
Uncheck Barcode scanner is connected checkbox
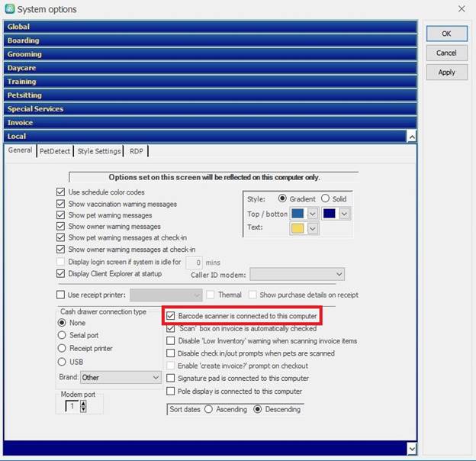(x=171, y=315)
